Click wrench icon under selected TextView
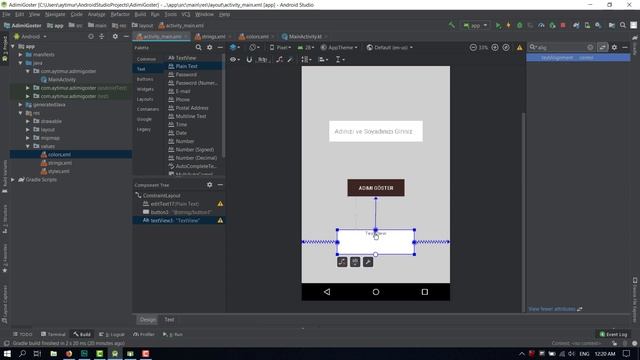 click(x=368, y=262)
